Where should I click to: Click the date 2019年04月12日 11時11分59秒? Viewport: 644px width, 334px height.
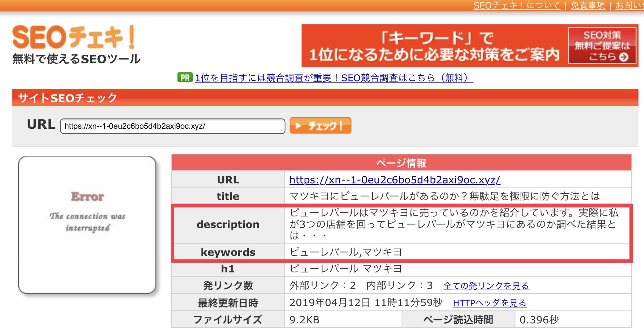click(x=366, y=302)
